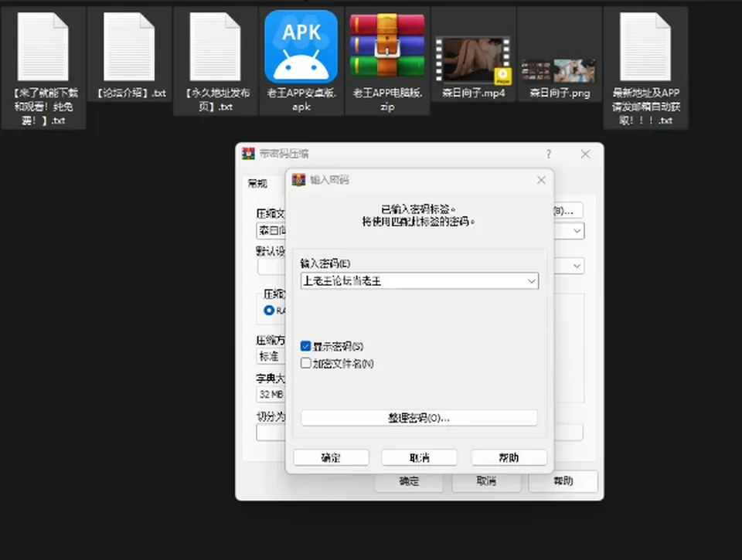The width and height of the screenshot is (742, 560).
Task: Select the 森日向子.png image file
Action: pyautogui.click(x=559, y=70)
